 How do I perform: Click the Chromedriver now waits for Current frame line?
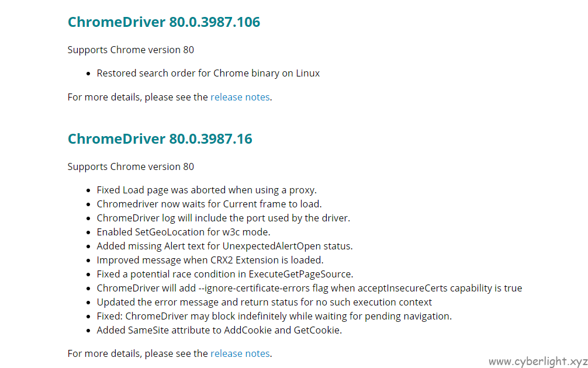[209, 204]
